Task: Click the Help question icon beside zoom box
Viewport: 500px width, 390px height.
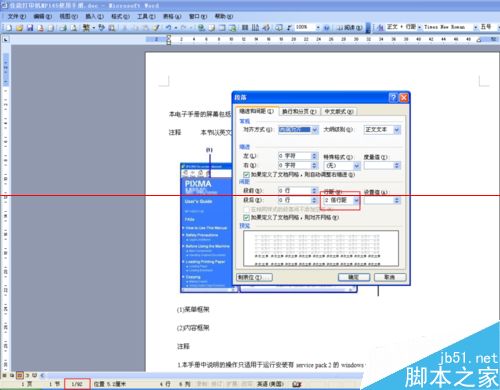Action: pyautogui.click(x=326, y=28)
